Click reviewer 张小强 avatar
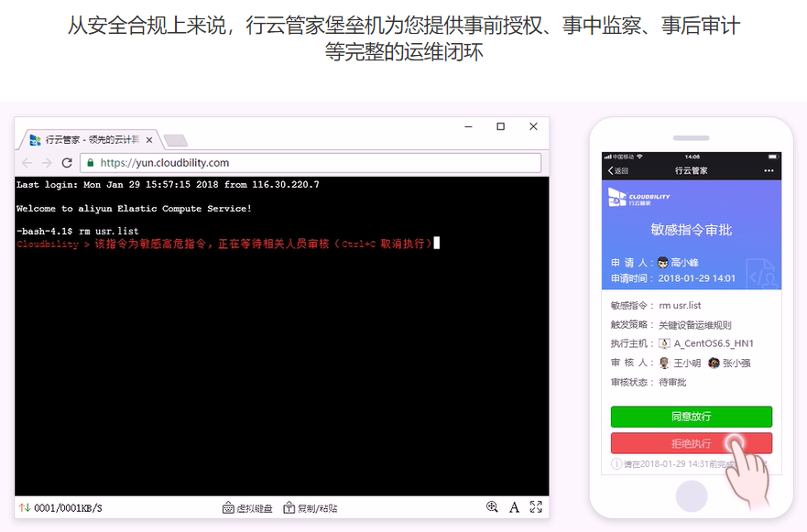The image size is (807, 532). [x=714, y=364]
